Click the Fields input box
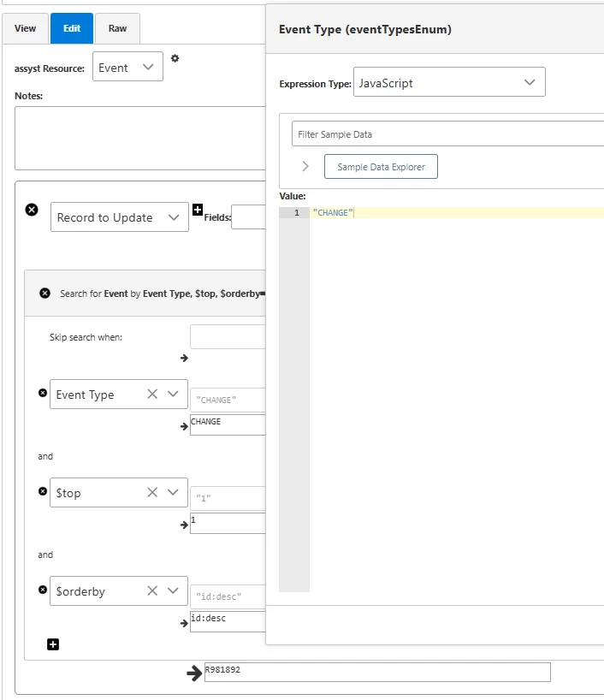The height and width of the screenshot is (700, 604). click(248, 217)
